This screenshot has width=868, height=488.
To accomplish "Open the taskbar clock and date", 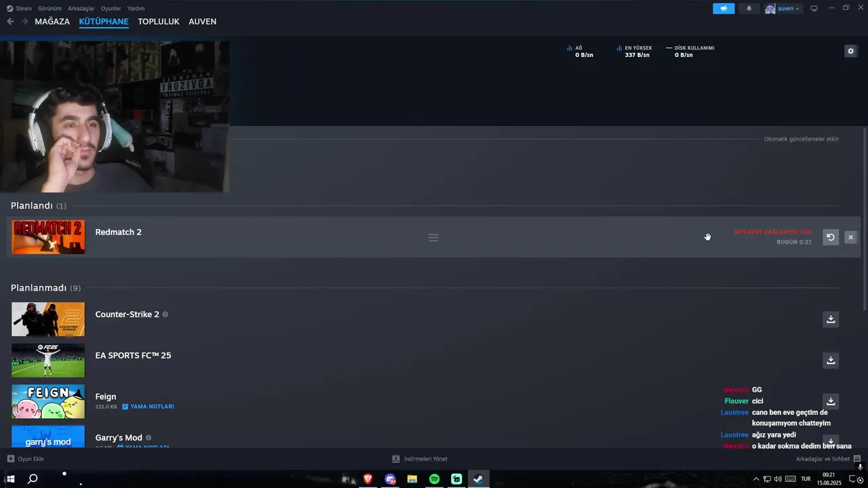I will pyautogui.click(x=829, y=479).
